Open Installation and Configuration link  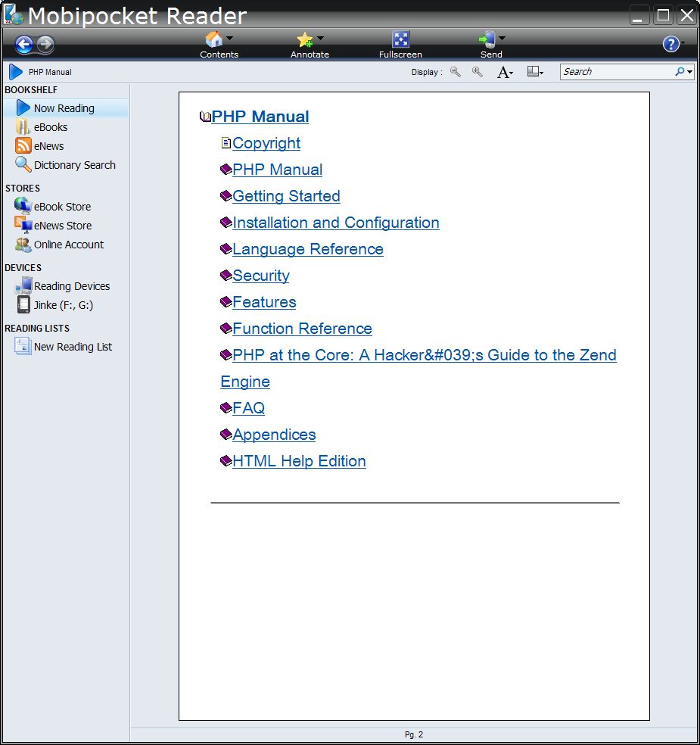[x=336, y=223]
